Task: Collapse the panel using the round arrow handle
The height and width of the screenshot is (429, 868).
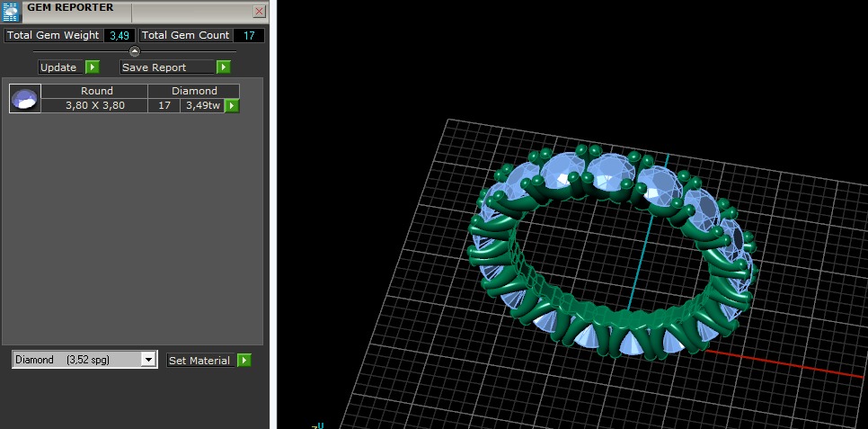Action: 135,51
